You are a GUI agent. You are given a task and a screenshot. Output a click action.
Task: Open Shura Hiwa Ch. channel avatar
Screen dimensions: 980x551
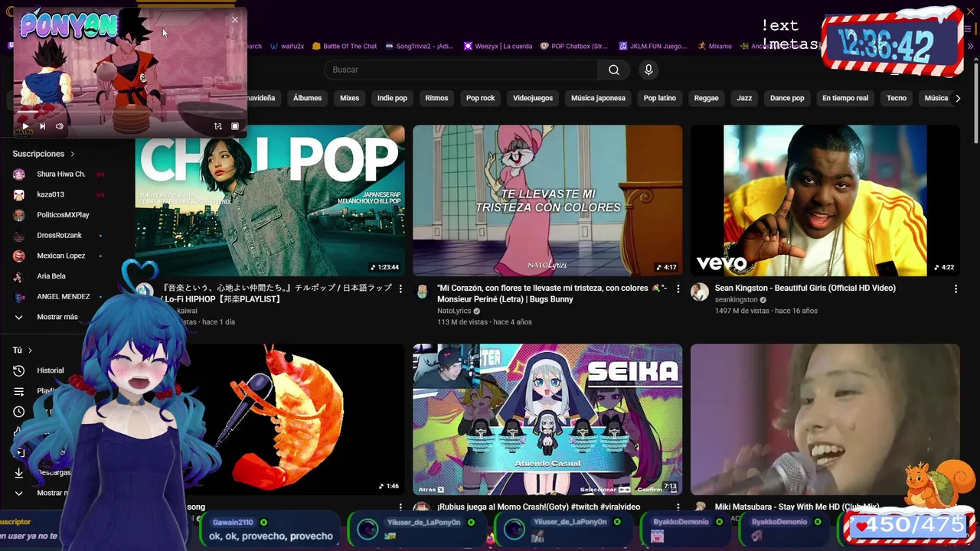coord(19,174)
